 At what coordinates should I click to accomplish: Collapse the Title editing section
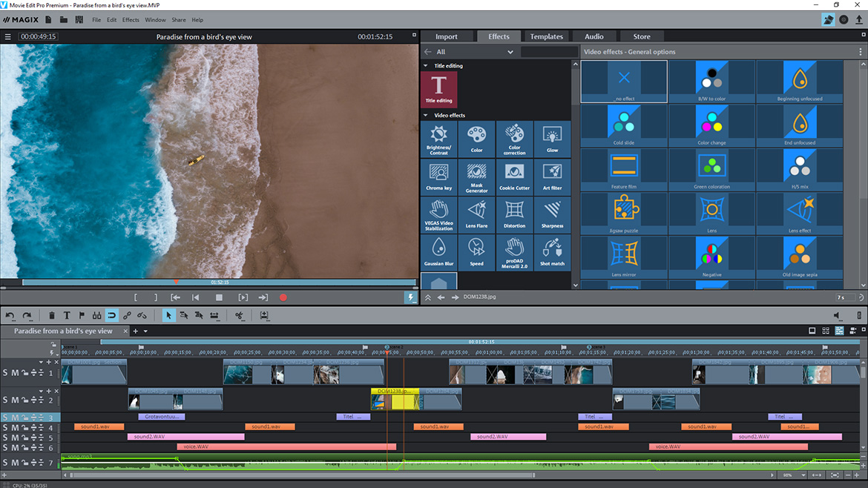click(x=426, y=66)
